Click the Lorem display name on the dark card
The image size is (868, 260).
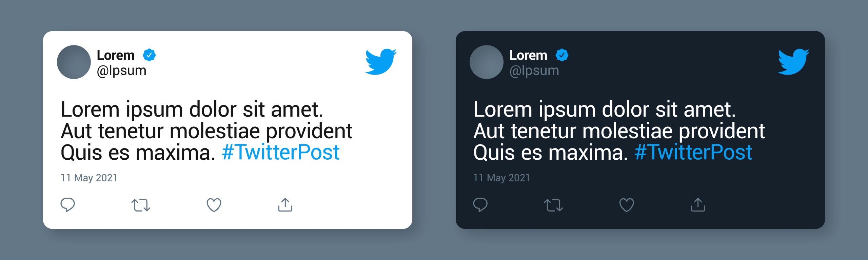[528, 55]
